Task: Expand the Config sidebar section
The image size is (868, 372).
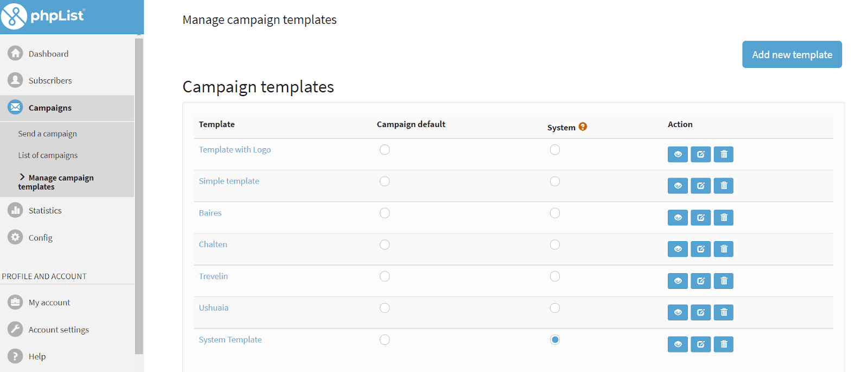Action: pos(41,238)
